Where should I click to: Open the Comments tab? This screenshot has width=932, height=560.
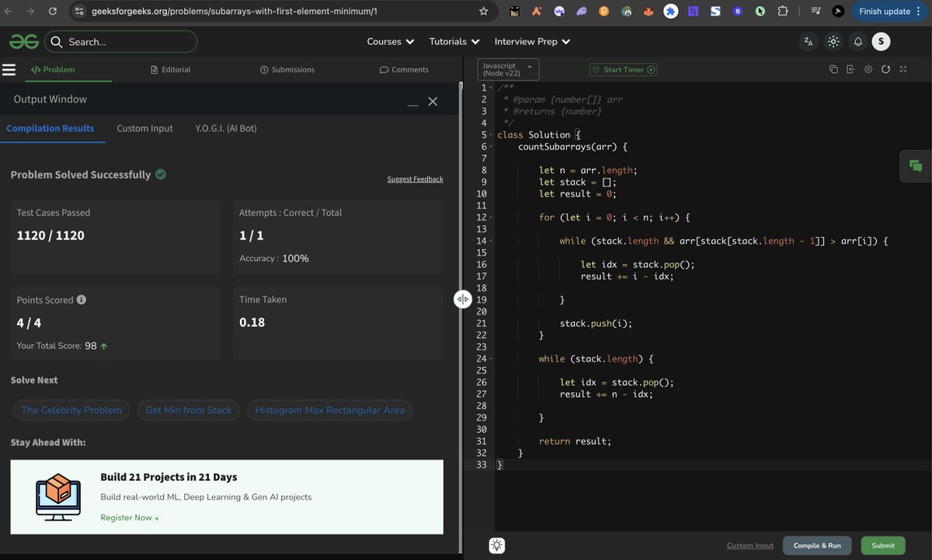(404, 70)
